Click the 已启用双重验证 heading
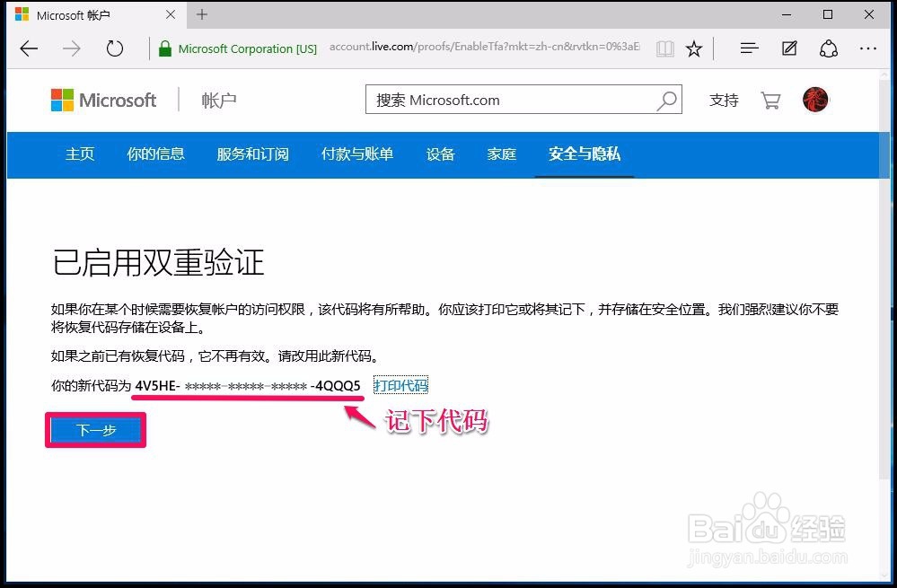Image resolution: width=897 pixels, height=588 pixels. tap(158, 263)
